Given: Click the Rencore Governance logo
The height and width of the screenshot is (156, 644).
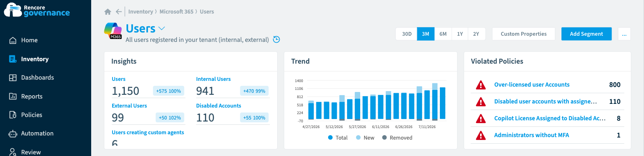Looking at the screenshot, I should [x=37, y=10].
